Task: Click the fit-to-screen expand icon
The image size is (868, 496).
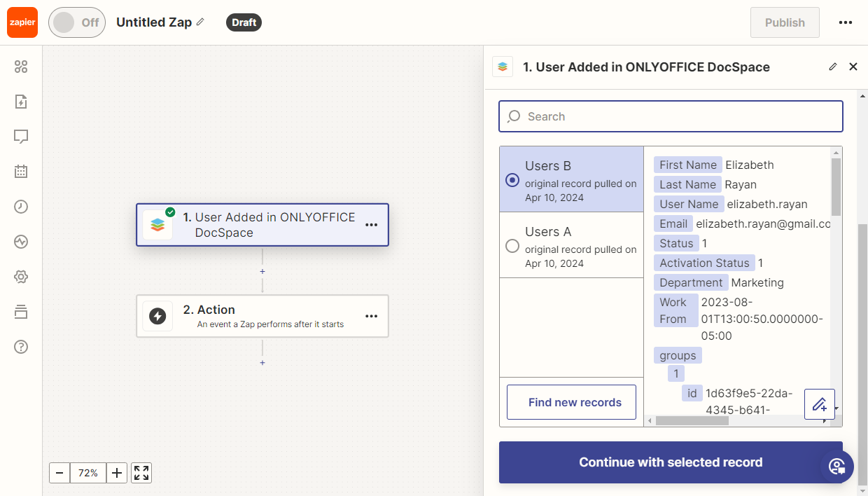Action: coord(141,473)
